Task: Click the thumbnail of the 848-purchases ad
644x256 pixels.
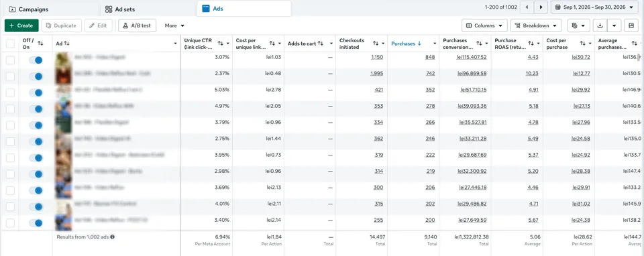Action: click(64, 60)
